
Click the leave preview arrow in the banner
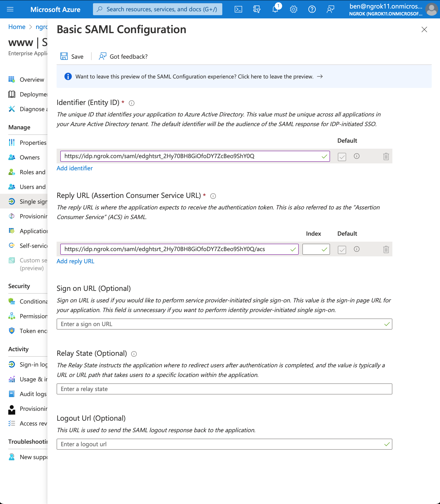[x=320, y=77]
